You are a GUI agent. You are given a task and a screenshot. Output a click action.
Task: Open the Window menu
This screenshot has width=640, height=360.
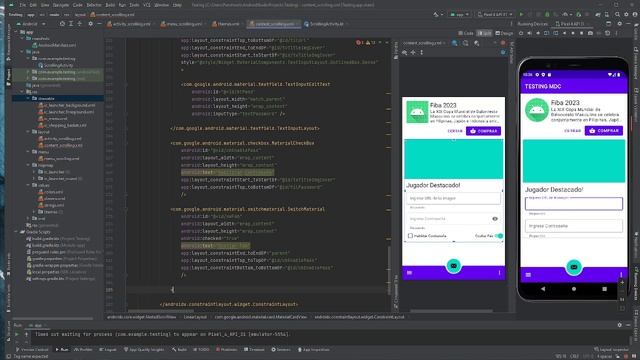click(162, 5)
